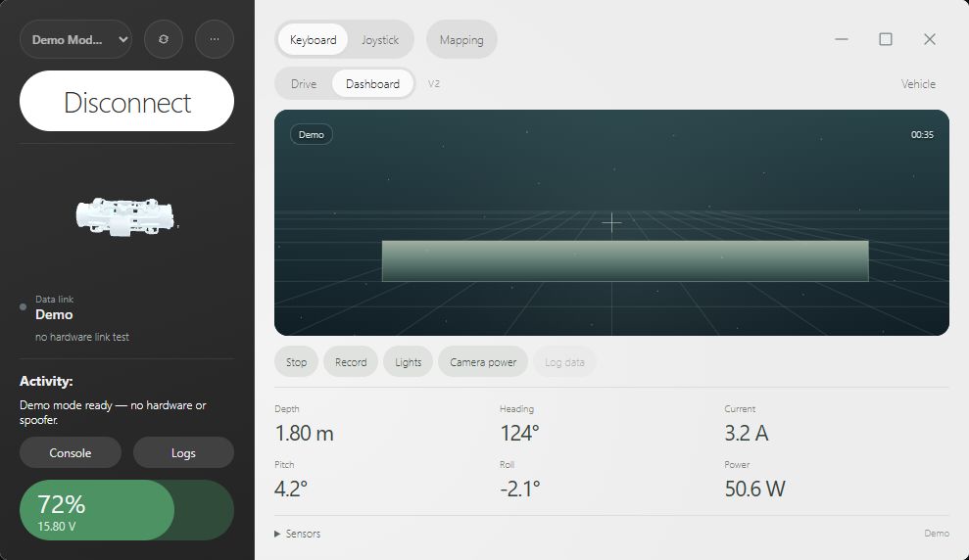Open the Mapping tab
Screen dimensions: 969x560
tap(461, 39)
